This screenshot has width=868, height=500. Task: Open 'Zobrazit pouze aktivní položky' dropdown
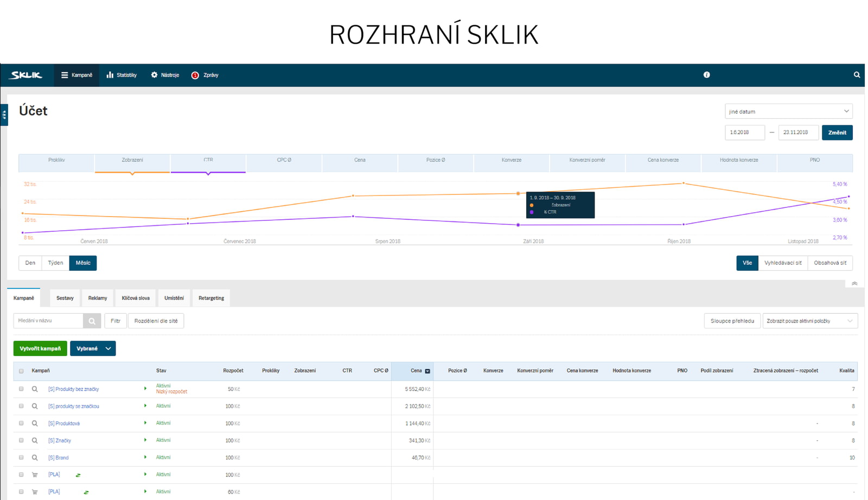click(810, 321)
